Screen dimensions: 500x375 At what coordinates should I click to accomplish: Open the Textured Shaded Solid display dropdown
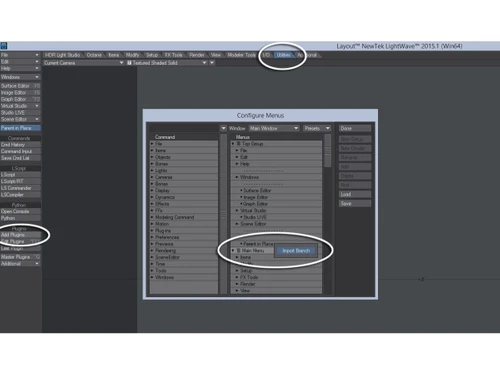(x=166, y=63)
